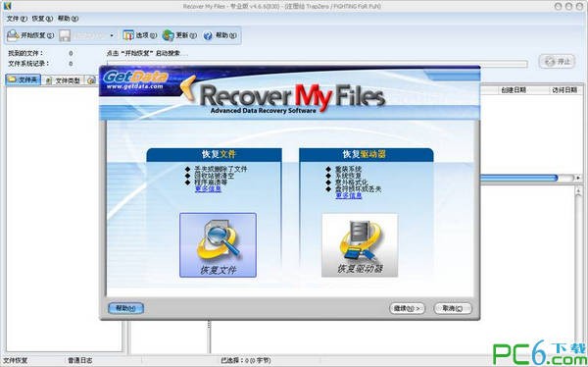588x367 pixels.
Task: Click the 停止 stop button
Action: tap(557, 61)
